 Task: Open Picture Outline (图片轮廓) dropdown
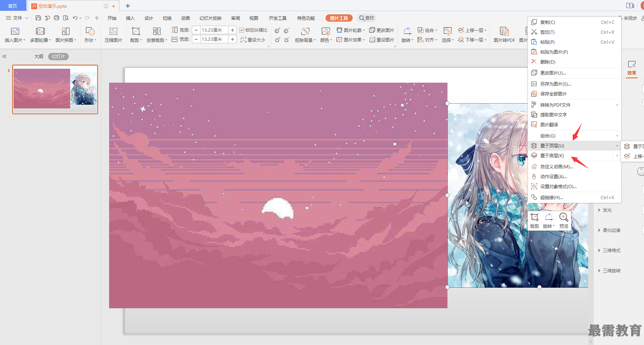pyautogui.click(x=351, y=30)
